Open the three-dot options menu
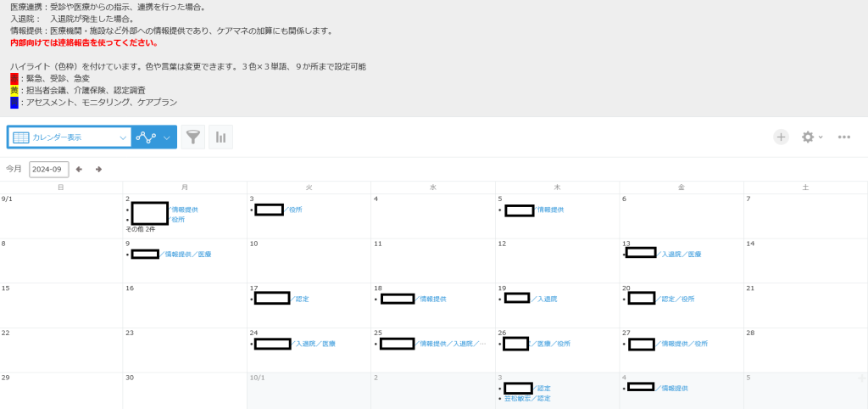 click(843, 137)
